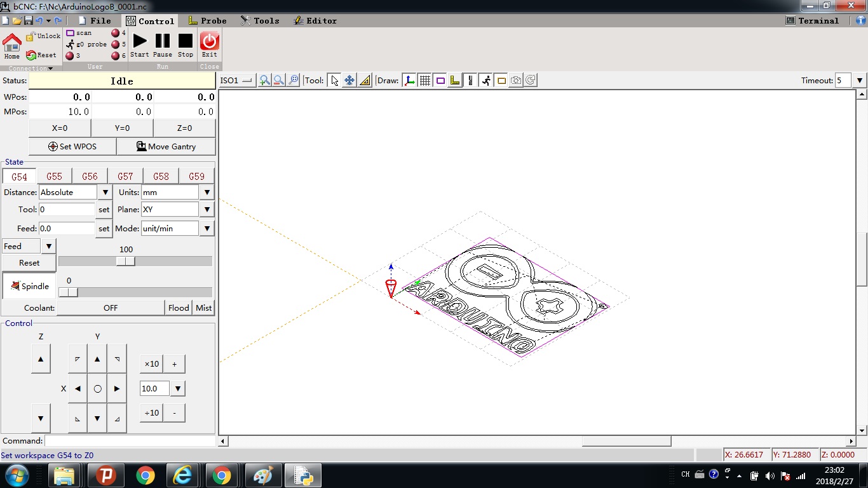Start running the g-code

coord(140,44)
